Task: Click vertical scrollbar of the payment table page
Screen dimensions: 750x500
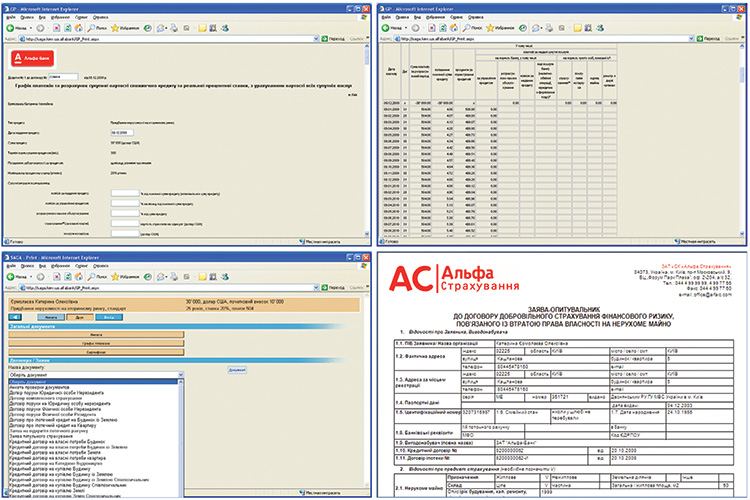Action: pos(742,139)
